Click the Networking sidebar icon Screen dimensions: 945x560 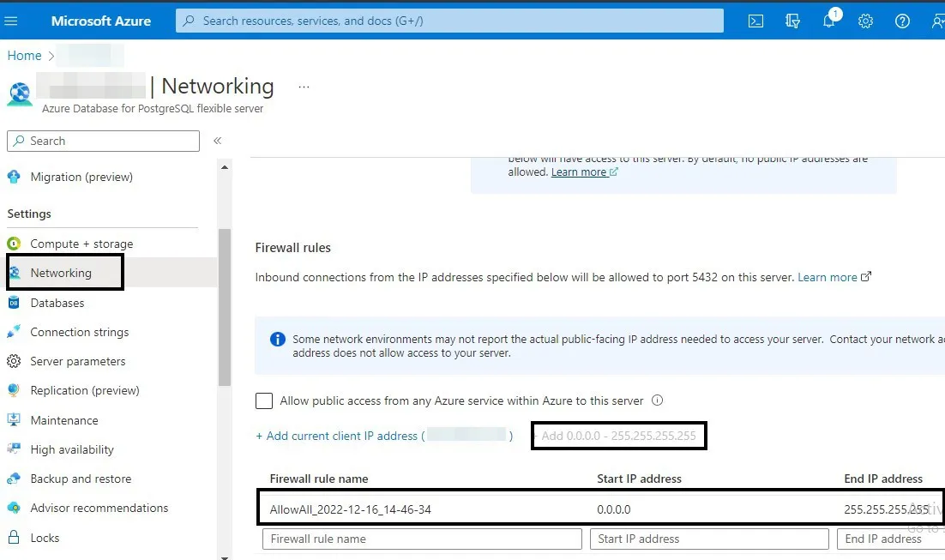click(x=15, y=273)
